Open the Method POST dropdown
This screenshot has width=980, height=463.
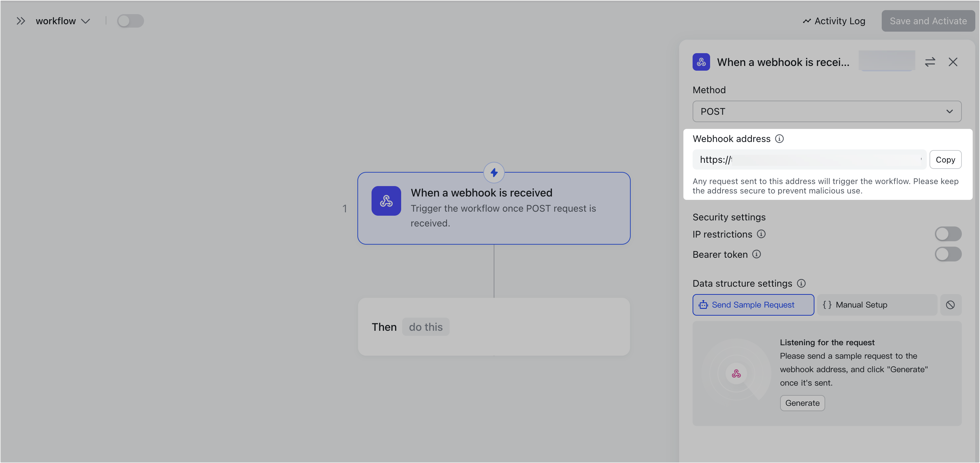(x=827, y=111)
